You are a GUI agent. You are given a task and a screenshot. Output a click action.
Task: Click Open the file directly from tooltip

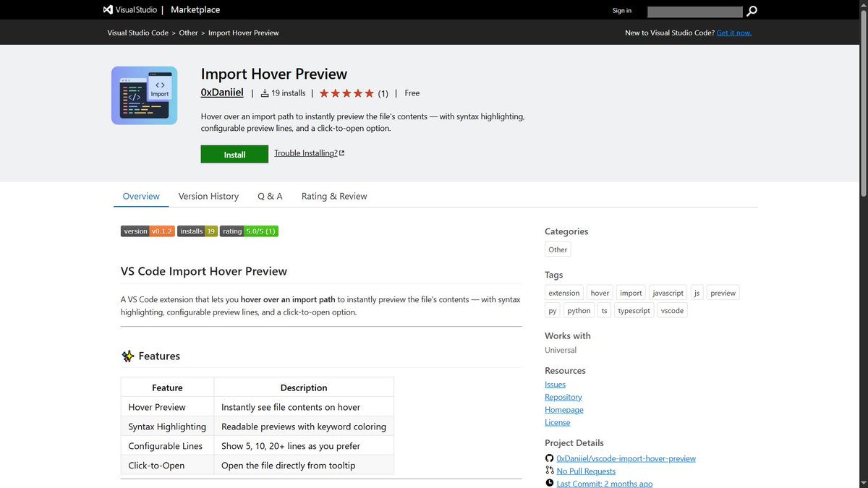point(304,466)
